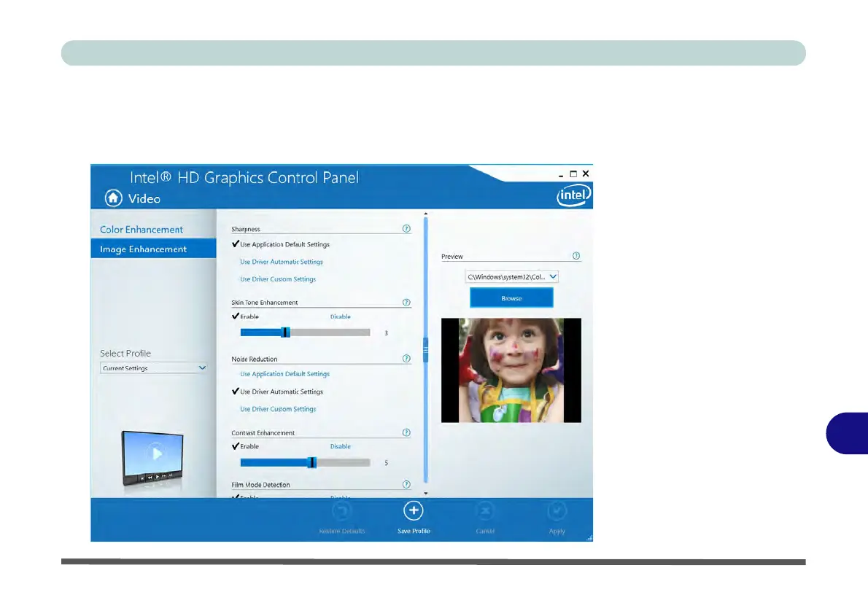Open help for Film Mode Detection
Viewport: 868px width, 611px height.
tap(406, 485)
